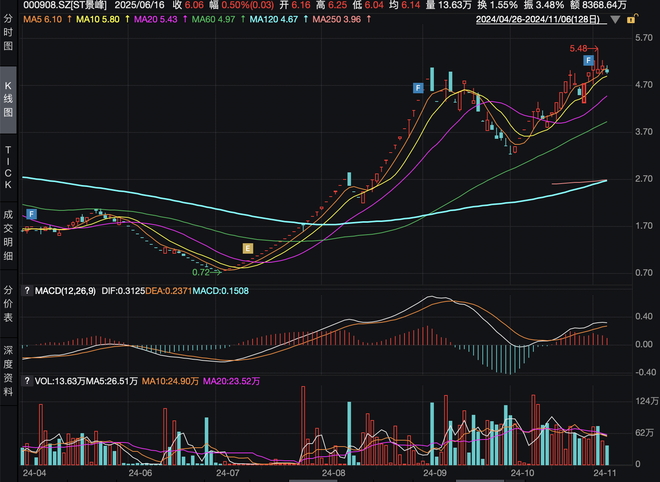Image resolution: width=660 pixels, height=482 pixels.
Task: Toggle the MA5 moving average line
Action: (x=43, y=20)
